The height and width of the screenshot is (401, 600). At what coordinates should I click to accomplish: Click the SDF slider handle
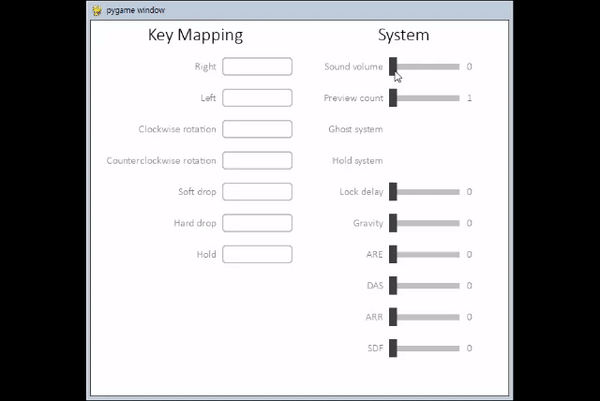click(x=393, y=348)
